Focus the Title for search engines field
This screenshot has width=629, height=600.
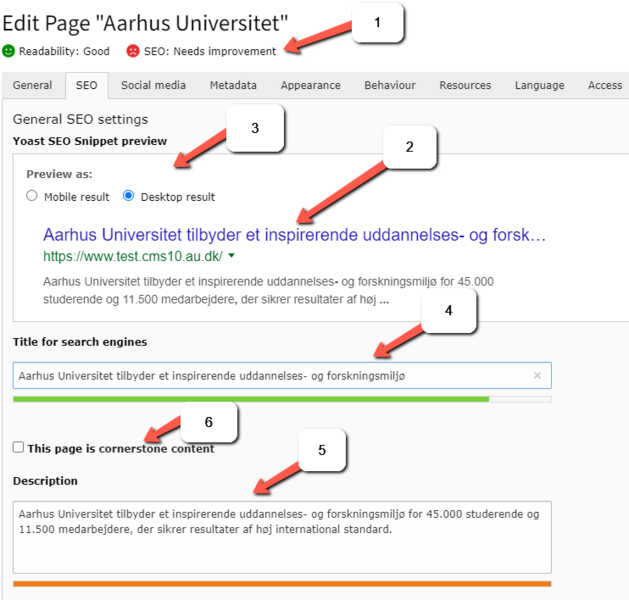[x=282, y=375]
